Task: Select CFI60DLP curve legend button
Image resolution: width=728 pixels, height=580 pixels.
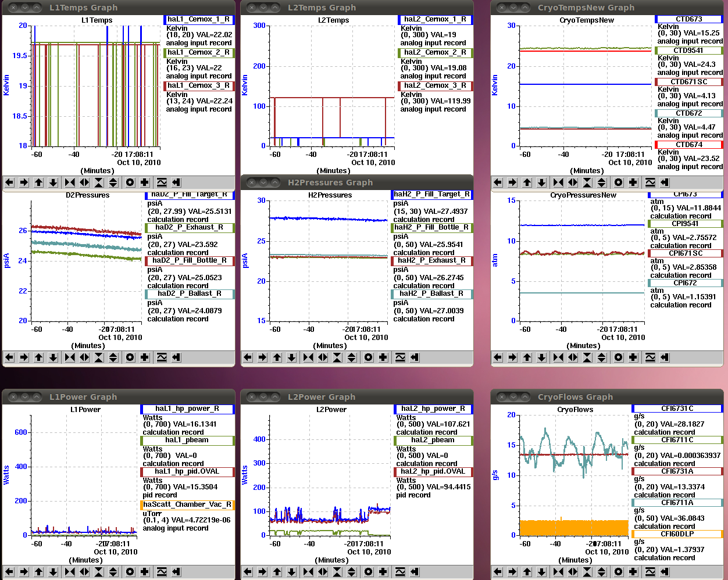Action: [x=677, y=534]
